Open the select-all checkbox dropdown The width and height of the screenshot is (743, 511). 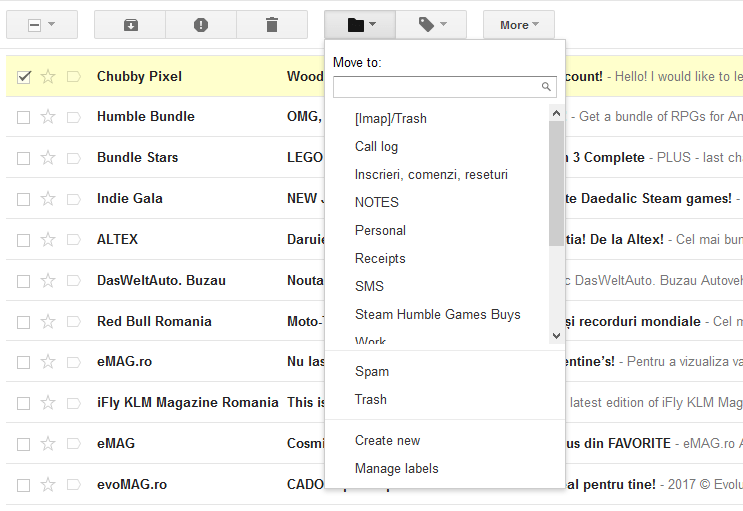42,25
